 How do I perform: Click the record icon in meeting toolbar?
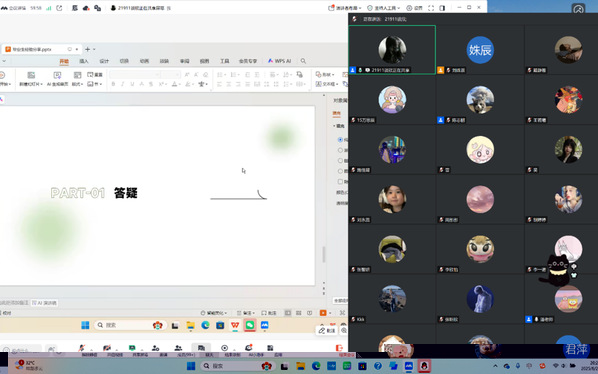[225, 348]
